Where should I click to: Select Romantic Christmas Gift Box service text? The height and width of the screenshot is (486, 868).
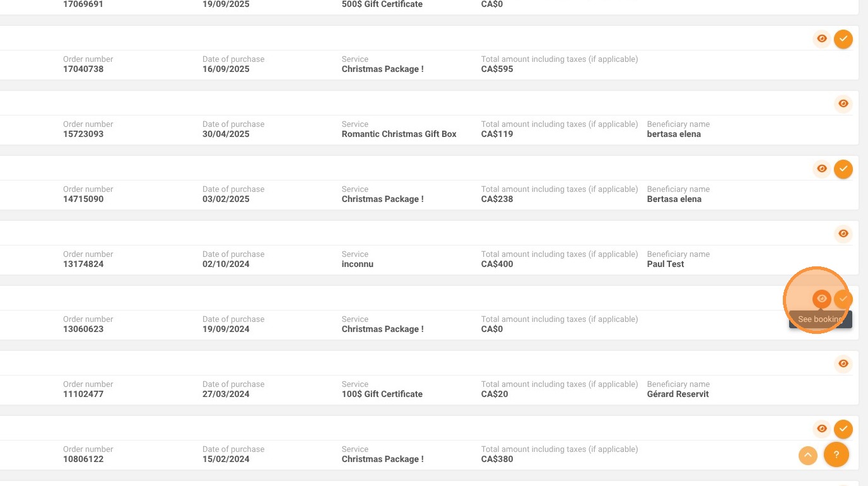(399, 134)
